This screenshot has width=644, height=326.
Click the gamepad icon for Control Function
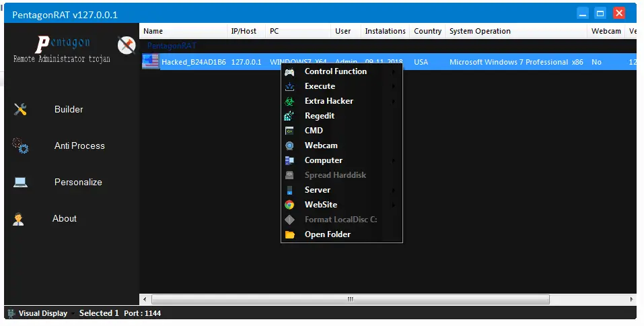pyautogui.click(x=289, y=71)
